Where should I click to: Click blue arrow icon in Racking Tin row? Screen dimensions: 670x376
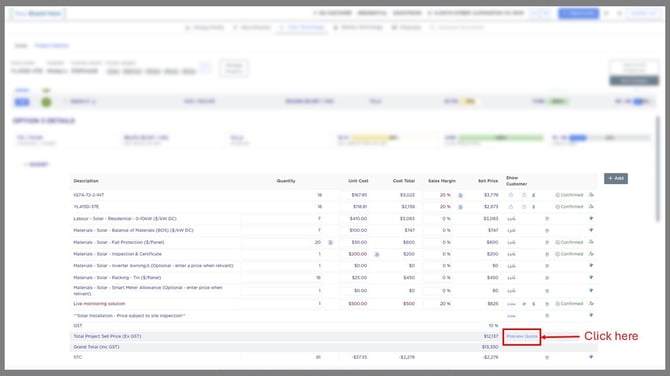591,277
